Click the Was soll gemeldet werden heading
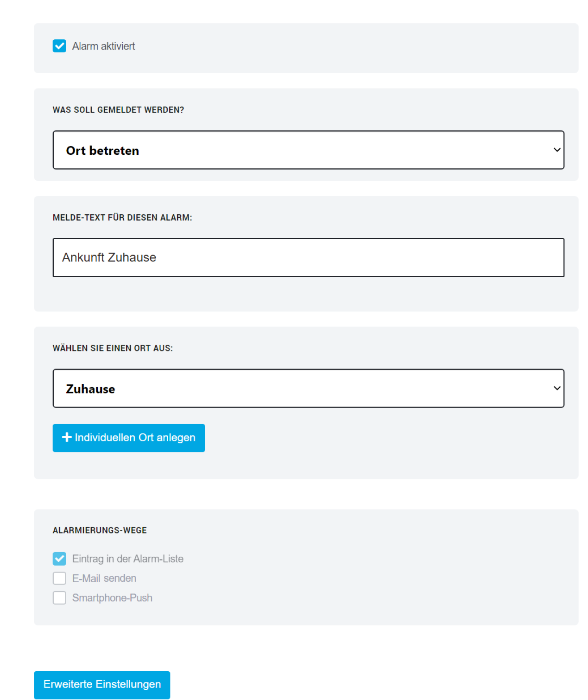 (118, 110)
